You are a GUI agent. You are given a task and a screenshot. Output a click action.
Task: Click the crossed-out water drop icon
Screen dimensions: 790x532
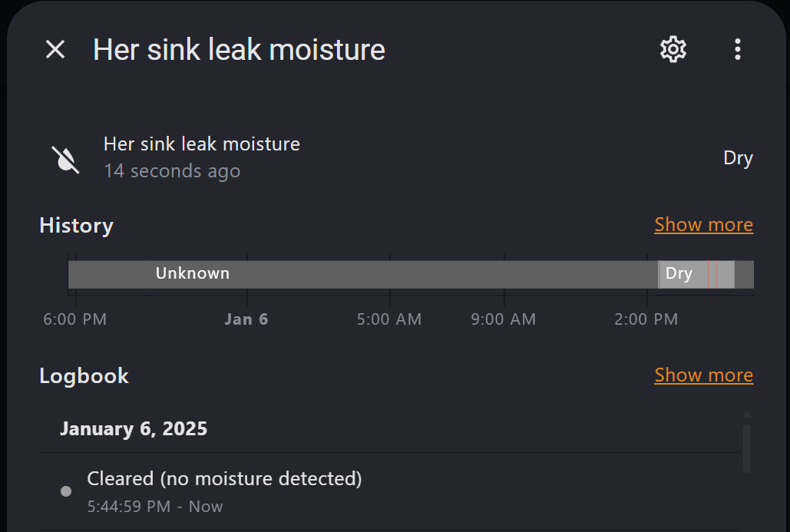[66, 159]
